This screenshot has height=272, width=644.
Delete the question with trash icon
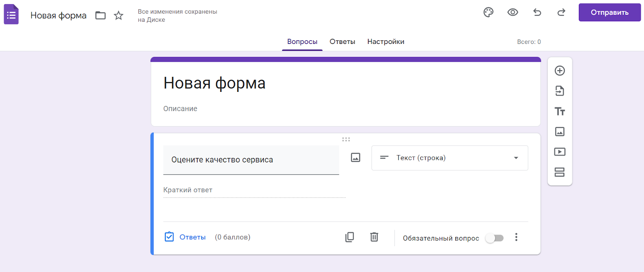point(374,237)
